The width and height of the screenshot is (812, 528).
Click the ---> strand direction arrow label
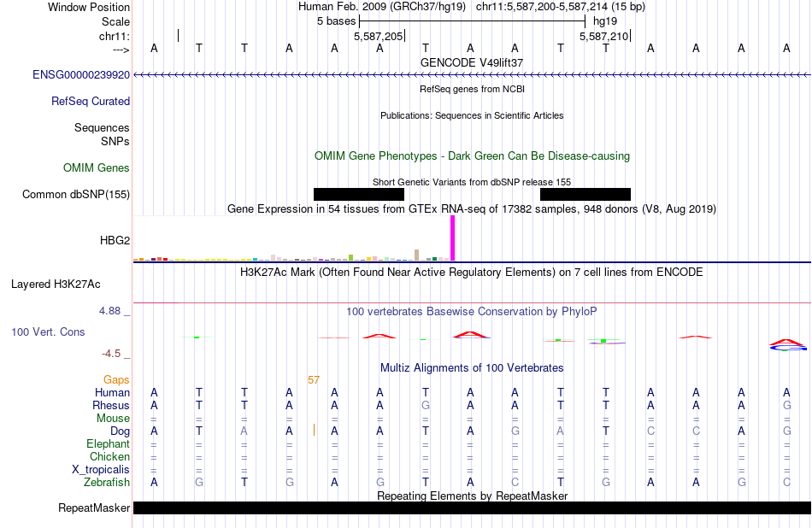pos(121,50)
